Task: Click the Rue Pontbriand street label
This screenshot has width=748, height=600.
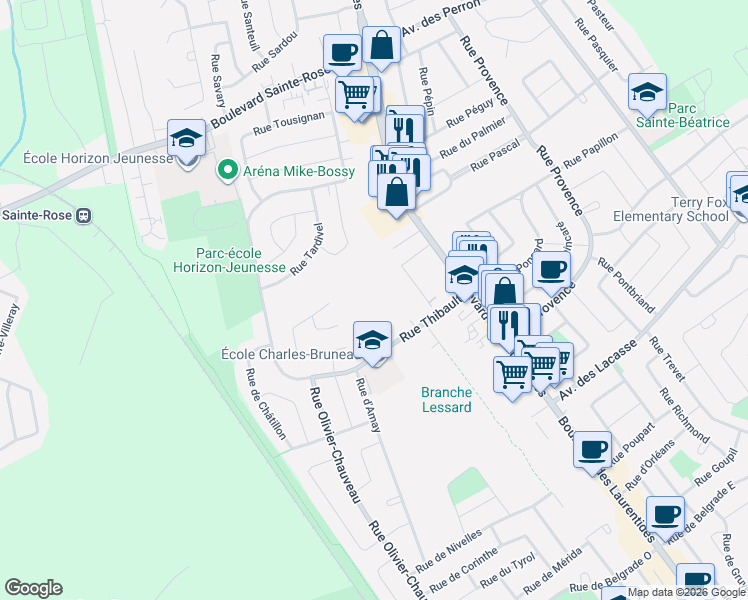Action: tap(626, 285)
